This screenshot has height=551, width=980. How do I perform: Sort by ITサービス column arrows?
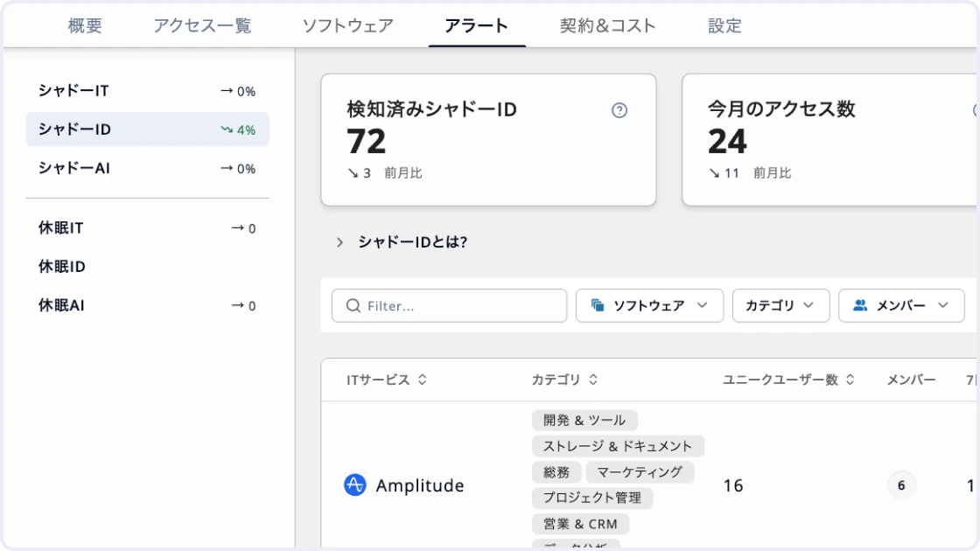click(423, 380)
